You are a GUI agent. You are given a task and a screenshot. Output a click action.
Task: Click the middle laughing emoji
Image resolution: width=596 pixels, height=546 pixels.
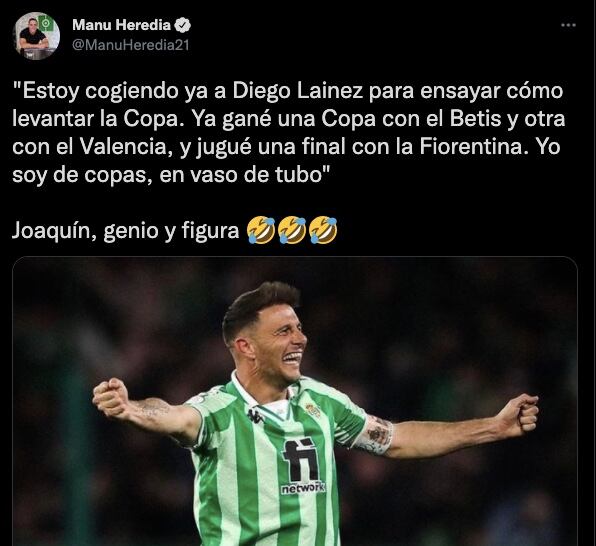click(292, 230)
